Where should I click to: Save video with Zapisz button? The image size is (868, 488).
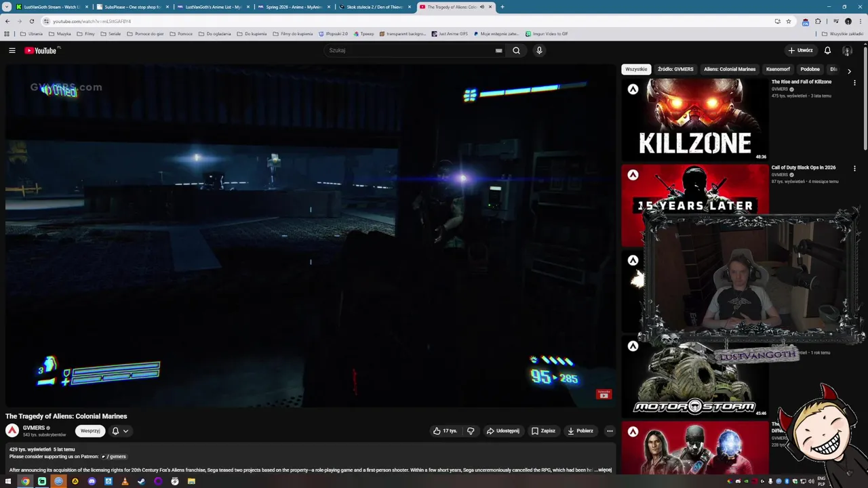point(543,431)
